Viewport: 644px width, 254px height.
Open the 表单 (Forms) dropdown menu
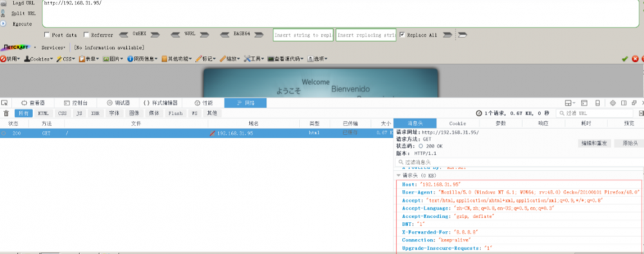(89, 59)
